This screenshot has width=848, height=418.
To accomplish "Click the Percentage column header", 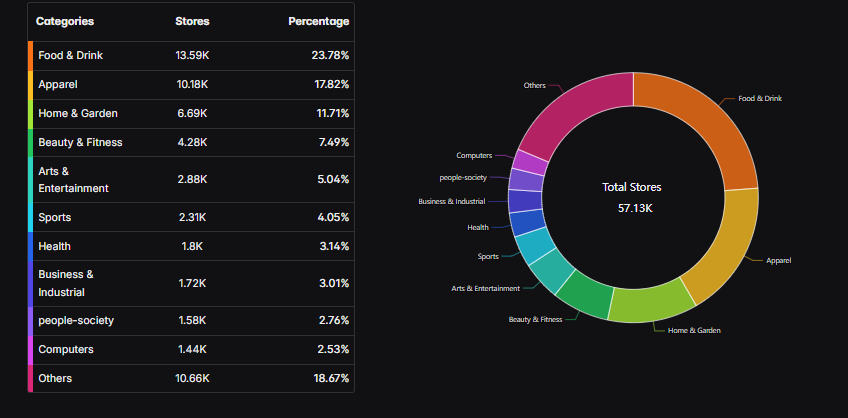I will coord(318,21).
